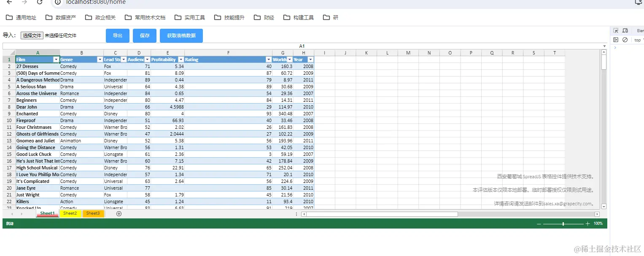Screen dimensions: 644x256
Task: Expand the formula bar dropdown arrow
Action: (x=604, y=46)
